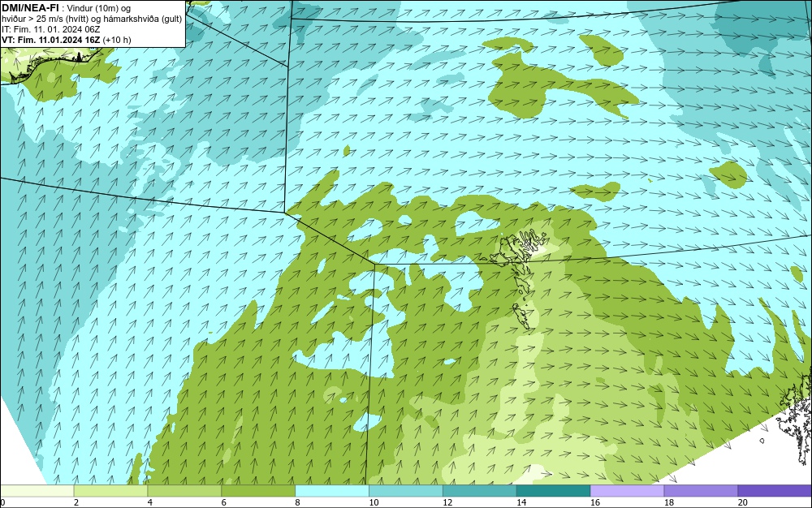Viewport: 812px width, 508px height.
Task: Click the legend scale label "20"
Action: click(743, 502)
